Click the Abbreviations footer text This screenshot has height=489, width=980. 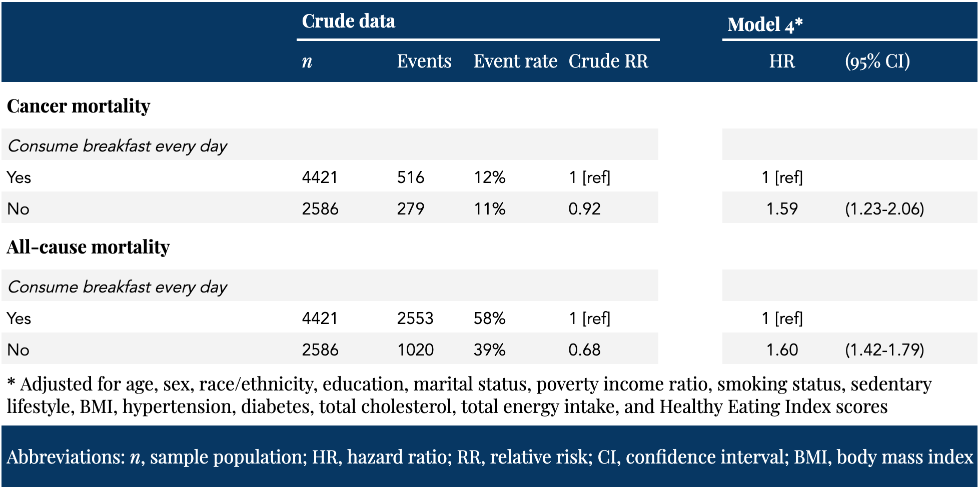pos(489,456)
